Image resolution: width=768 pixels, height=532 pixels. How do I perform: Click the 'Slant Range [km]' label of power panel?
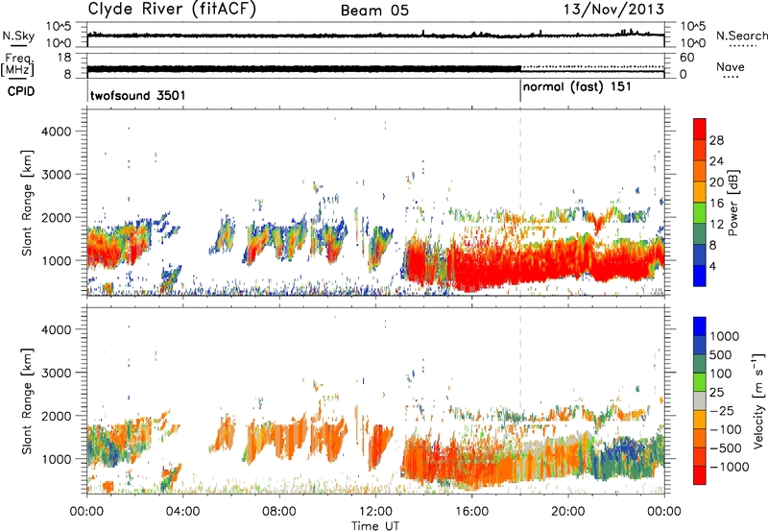[x=27, y=203]
